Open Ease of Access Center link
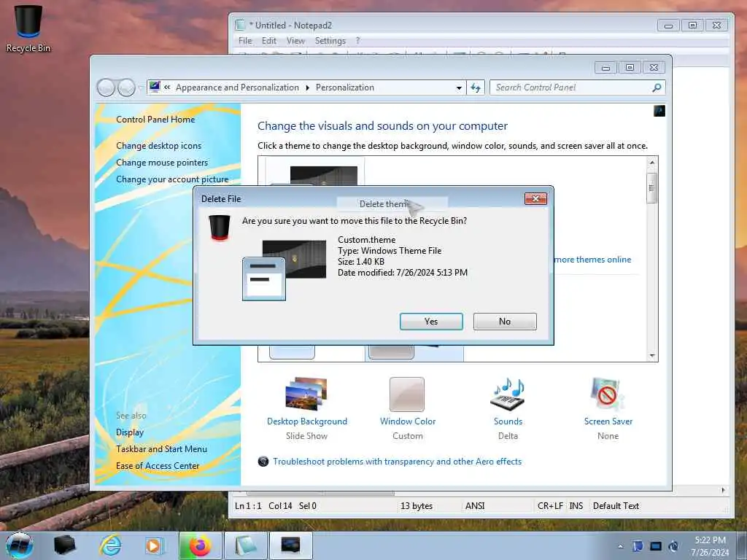747x560 pixels. [158, 466]
